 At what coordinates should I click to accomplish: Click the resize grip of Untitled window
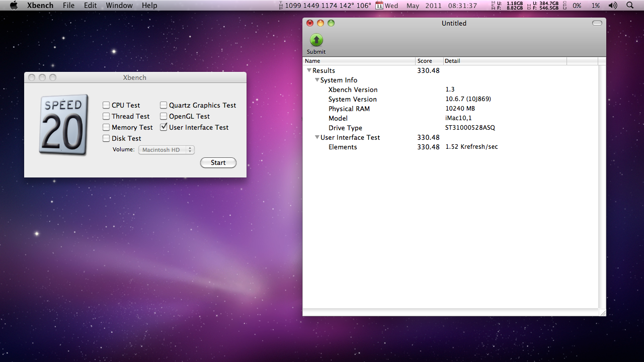602,312
